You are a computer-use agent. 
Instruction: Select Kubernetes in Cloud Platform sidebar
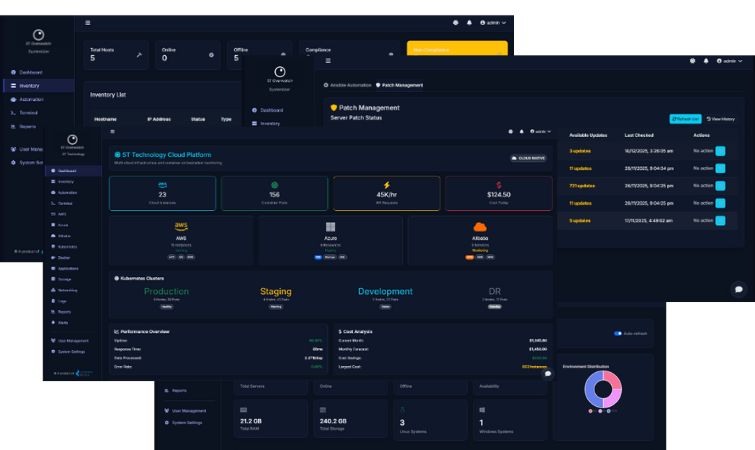click(67, 247)
